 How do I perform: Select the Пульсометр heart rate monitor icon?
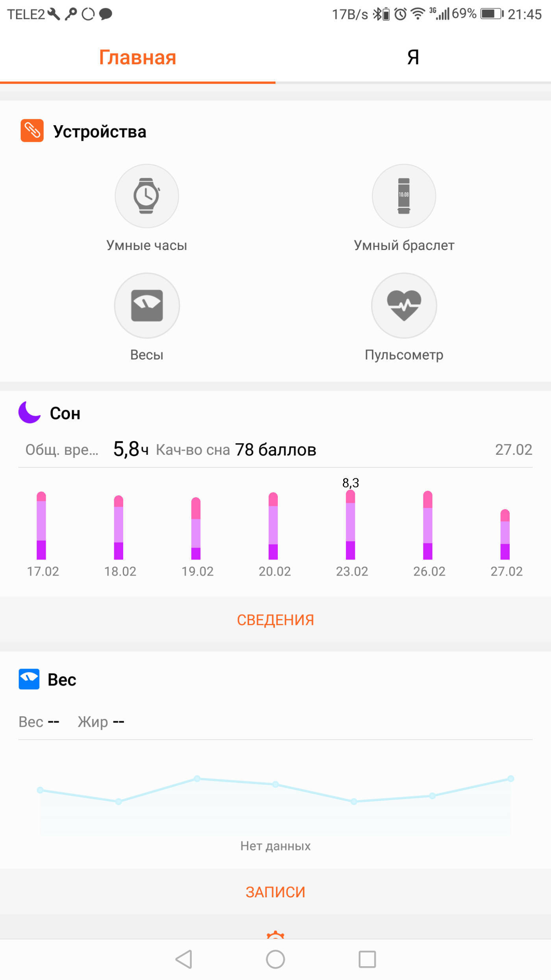click(x=404, y=306)
